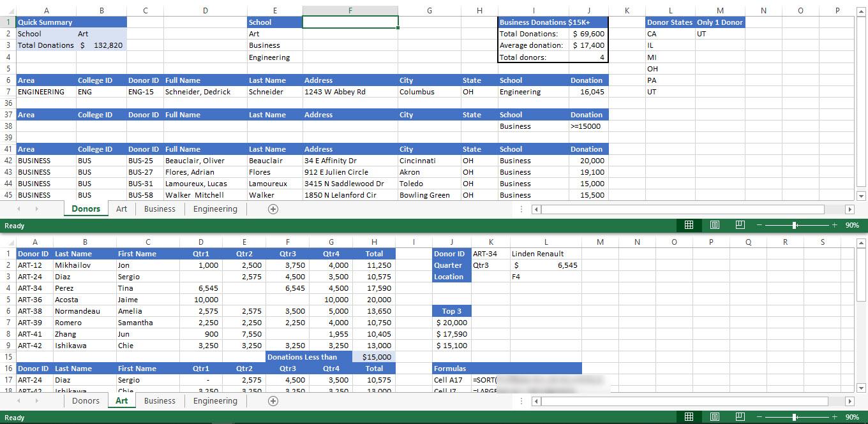Open Page Layout view from the top status bar
The height and width of the screenshot is (424, 868).
coord(715,225)
